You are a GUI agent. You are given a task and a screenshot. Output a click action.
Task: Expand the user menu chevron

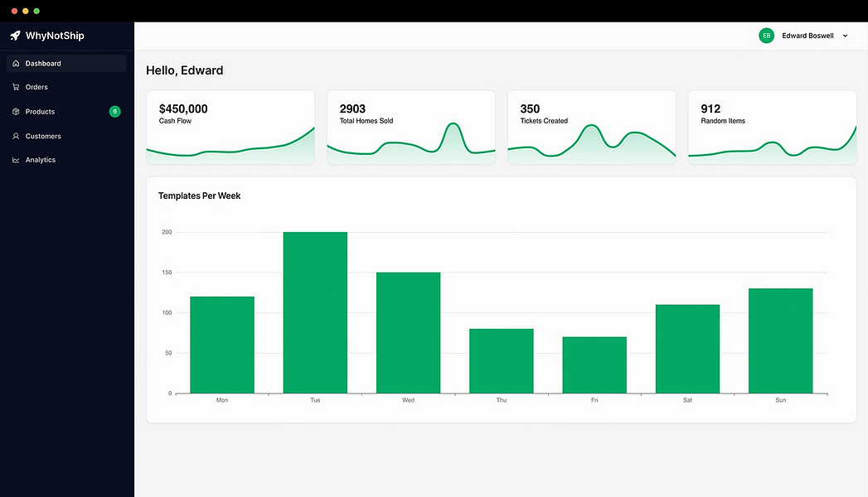[x=846, y=36]
